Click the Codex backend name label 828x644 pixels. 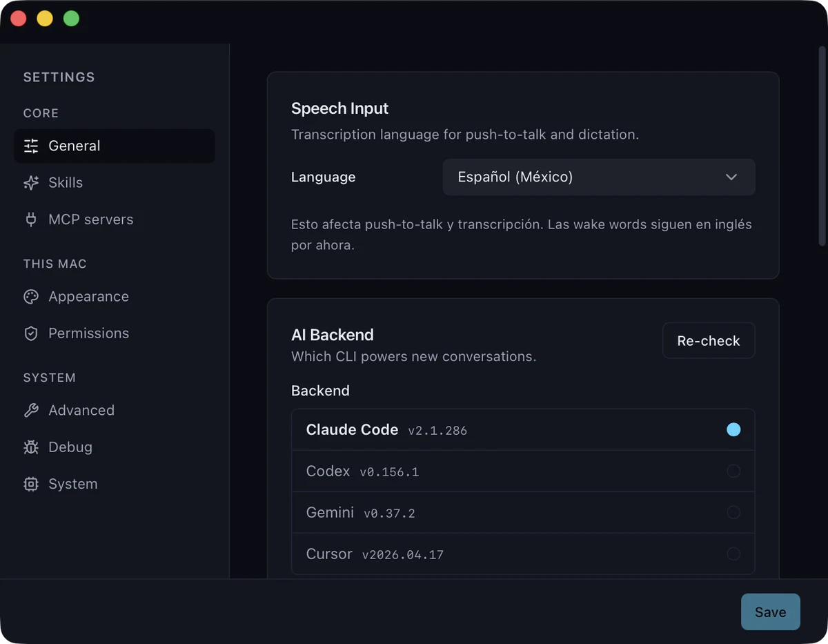click(328, 471)
